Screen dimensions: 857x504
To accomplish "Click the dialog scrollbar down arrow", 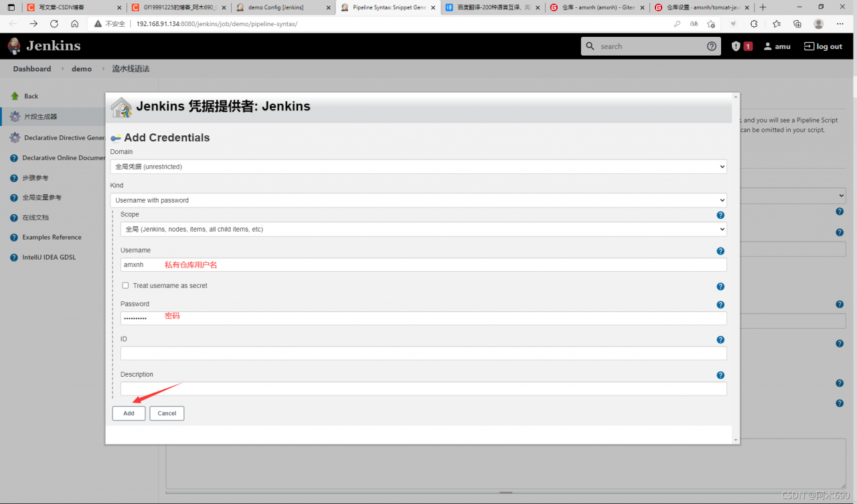I will point(736,440).
